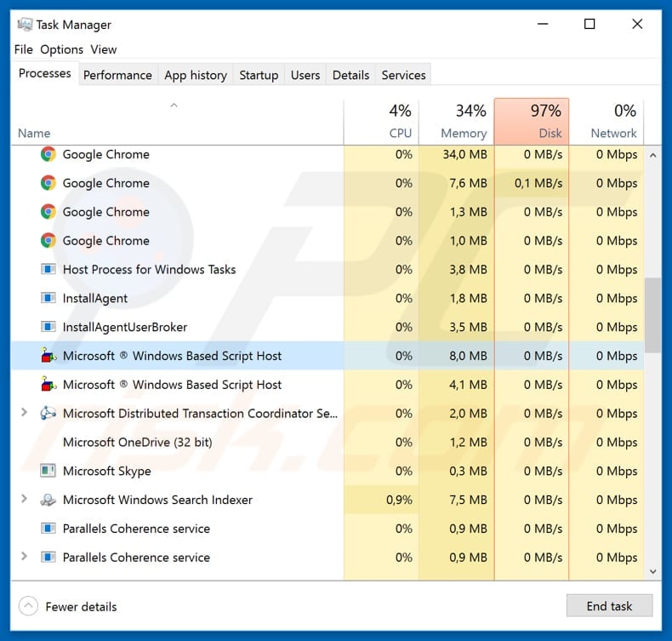The width and height of the screenshot is (672, 641).
Task: Switch to the Services tab
Action: coord(404,75)
